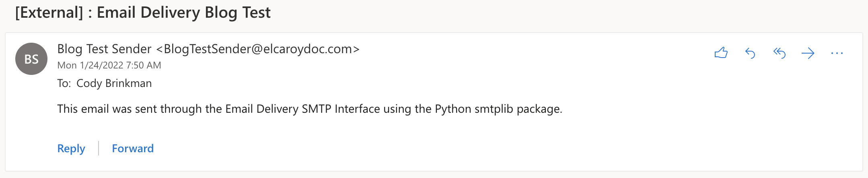Open the More actions ellipsis menu
This screenshot has width=868, height=178.
point(837,53)
